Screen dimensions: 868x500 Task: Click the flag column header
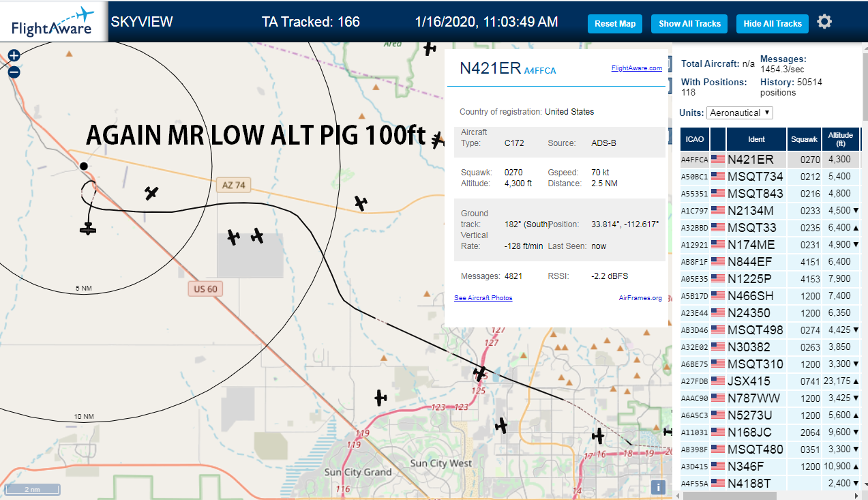coord(717,139)
